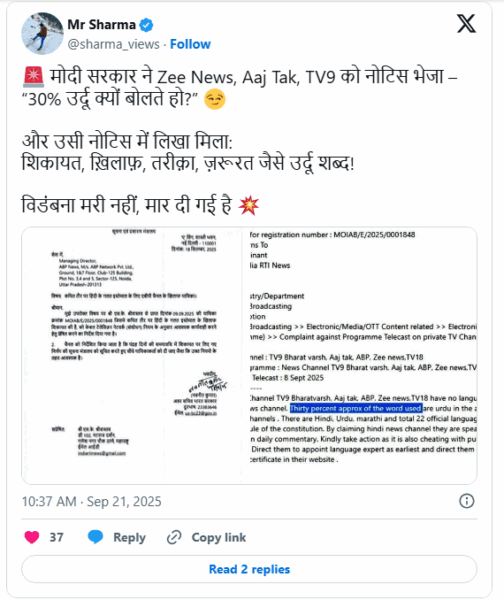Click the Mr Sharma display name

pyautogui.click(x=101, y=25)
